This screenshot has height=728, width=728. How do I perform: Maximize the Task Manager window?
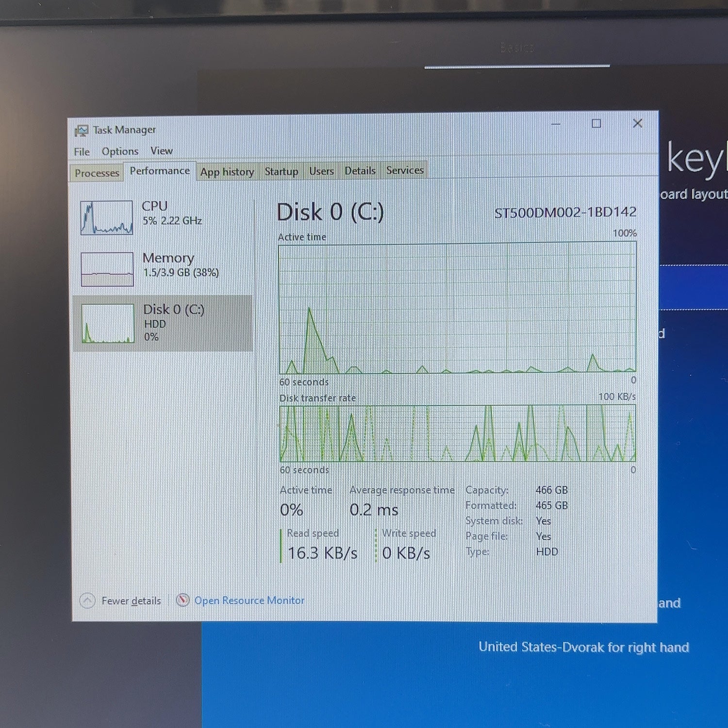click(x=596, y=124)
